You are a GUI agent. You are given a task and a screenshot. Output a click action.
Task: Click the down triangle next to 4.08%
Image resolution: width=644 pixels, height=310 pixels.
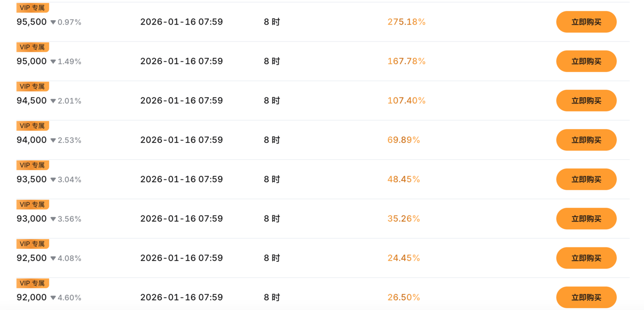53,258
